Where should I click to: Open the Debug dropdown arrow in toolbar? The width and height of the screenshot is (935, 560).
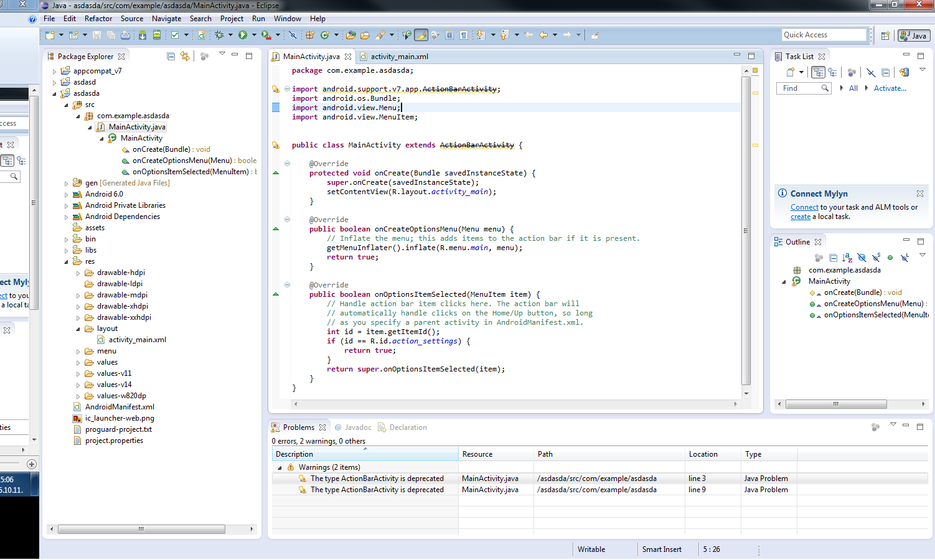[x=230, y=35]
